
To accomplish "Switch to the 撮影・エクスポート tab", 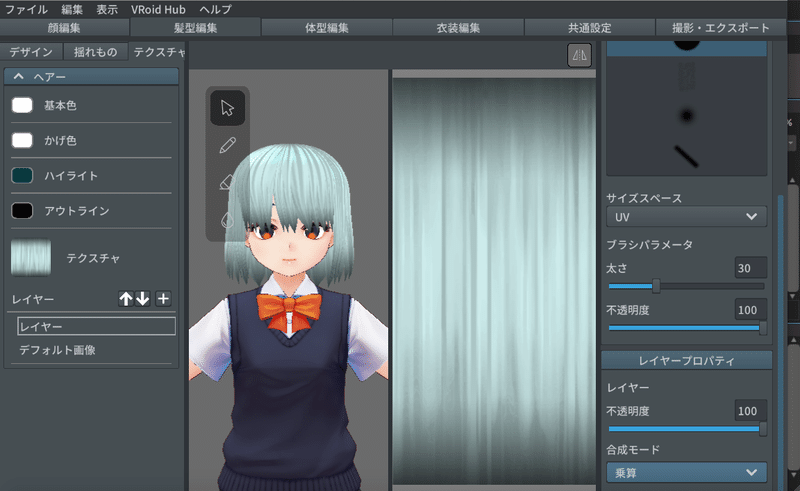I will coord(721,28).
